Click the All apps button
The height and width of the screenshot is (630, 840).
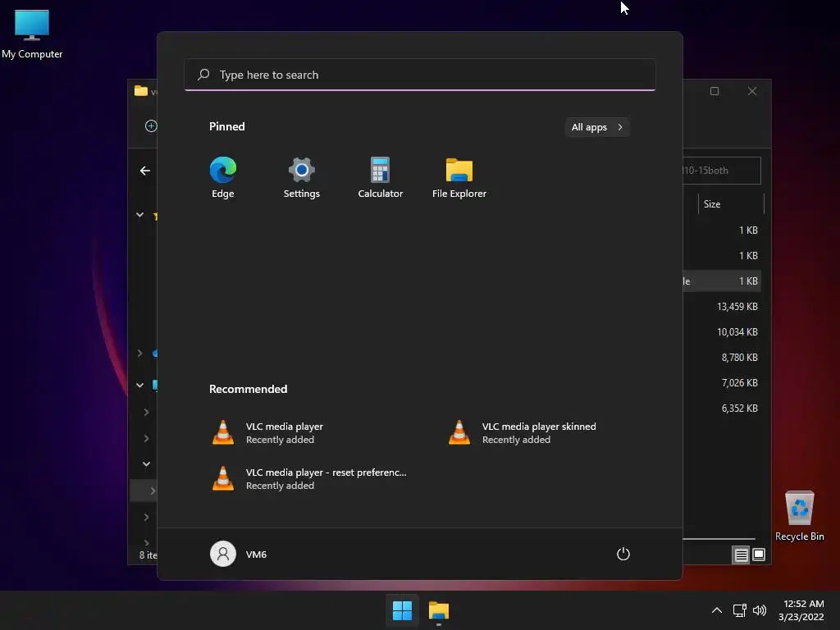click(x=597, y=127)
